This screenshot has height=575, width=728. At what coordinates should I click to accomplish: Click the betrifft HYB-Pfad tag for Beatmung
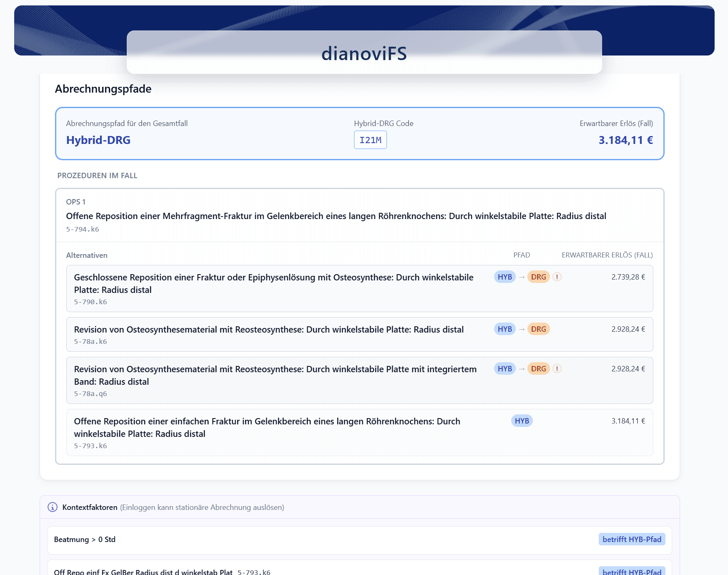point(632,539)
